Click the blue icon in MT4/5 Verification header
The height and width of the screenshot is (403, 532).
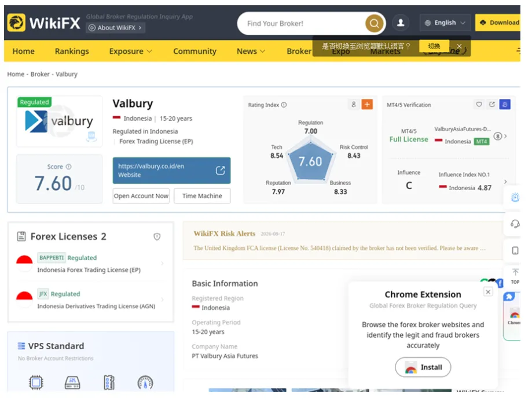[505, 105]
